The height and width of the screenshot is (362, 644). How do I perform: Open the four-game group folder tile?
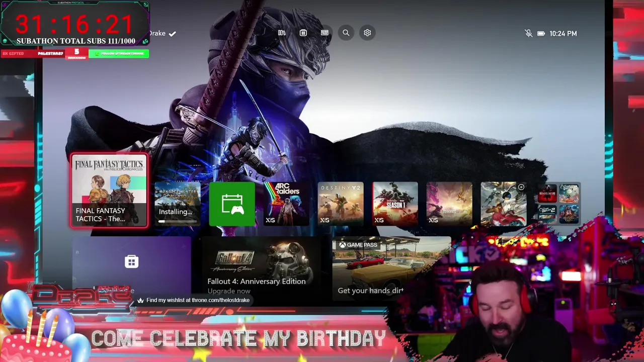pos(558,204)
